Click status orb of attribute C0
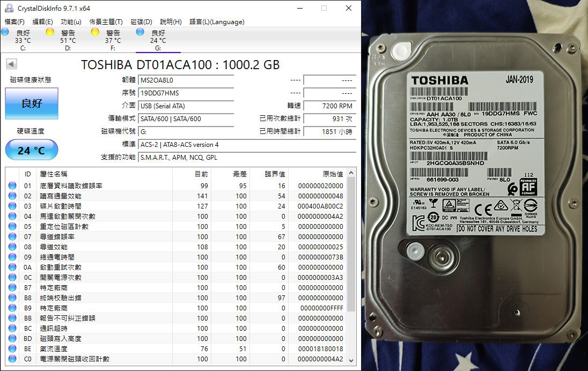 coord(12,359)
